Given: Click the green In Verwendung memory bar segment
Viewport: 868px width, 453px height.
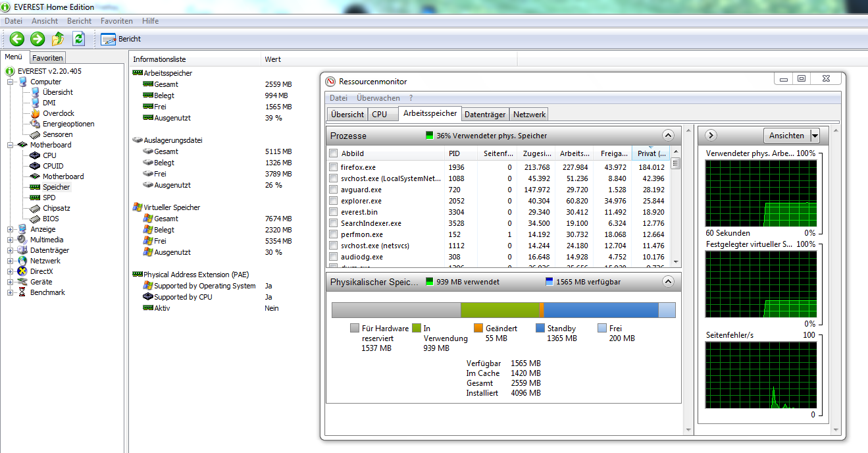Looking at the screenshot, I should (x=499, y=310).
